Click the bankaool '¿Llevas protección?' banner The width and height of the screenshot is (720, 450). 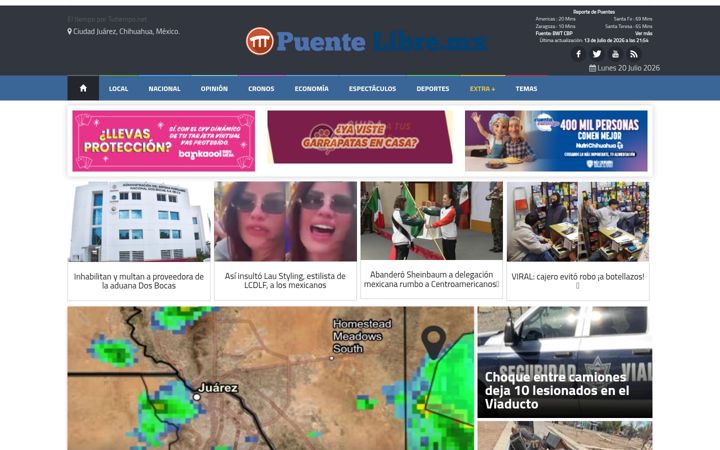tap(163, 141)
